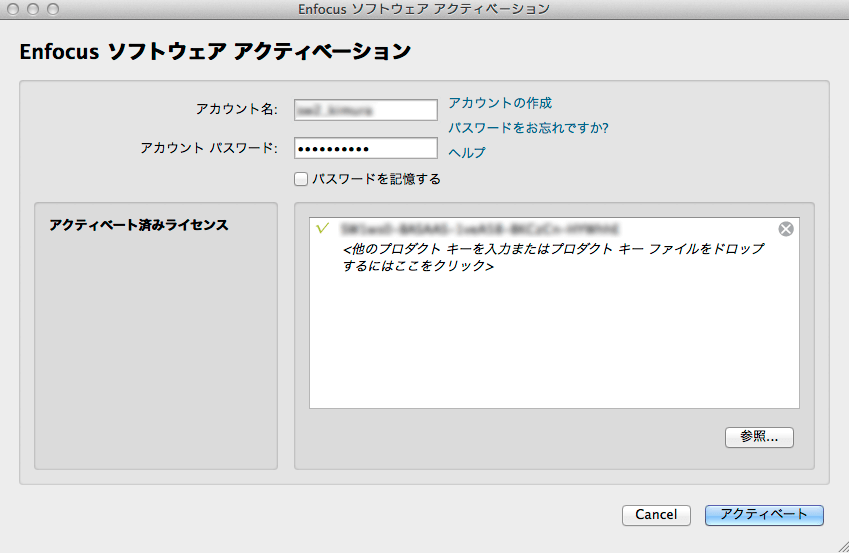The height and width of the screenshot is (553, 849).
Task: Click the remove (x) icon on the license key
Action: (786, 229)
